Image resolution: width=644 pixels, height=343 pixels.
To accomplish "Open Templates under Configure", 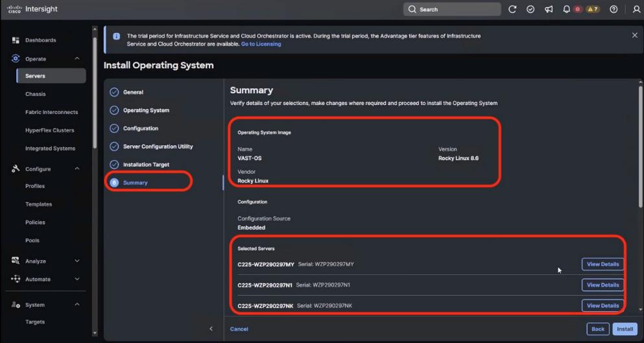I will tap(39, 204).
